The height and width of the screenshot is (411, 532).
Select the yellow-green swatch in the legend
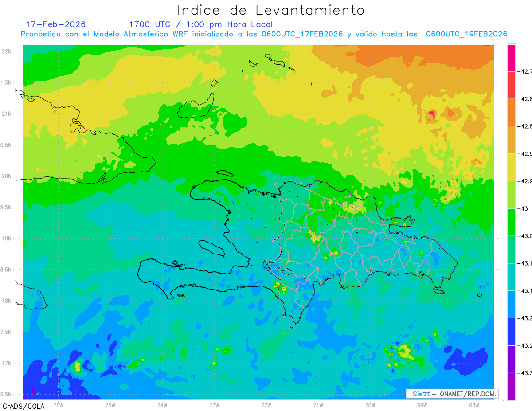[x=511, y=195]
